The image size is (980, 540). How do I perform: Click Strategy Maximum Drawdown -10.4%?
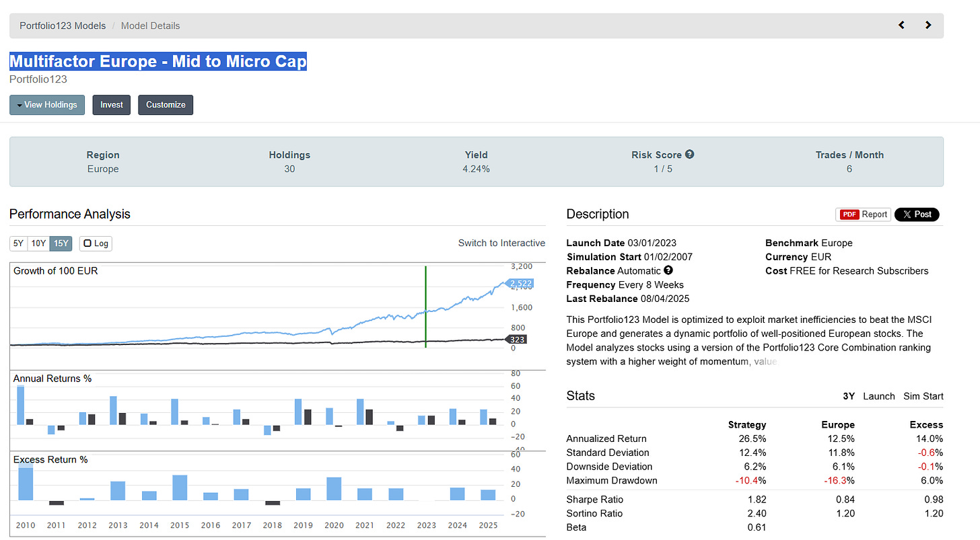click(750, 481)
